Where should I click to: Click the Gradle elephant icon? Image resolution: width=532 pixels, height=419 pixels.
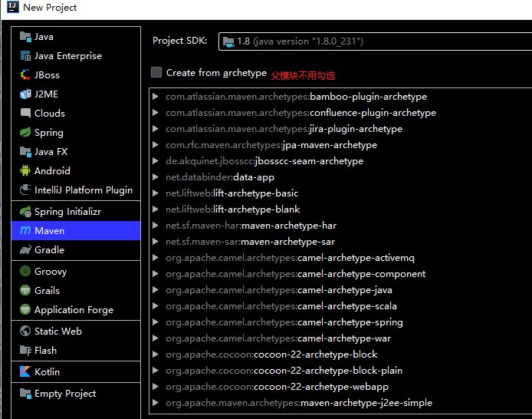[x=25, y=250]
